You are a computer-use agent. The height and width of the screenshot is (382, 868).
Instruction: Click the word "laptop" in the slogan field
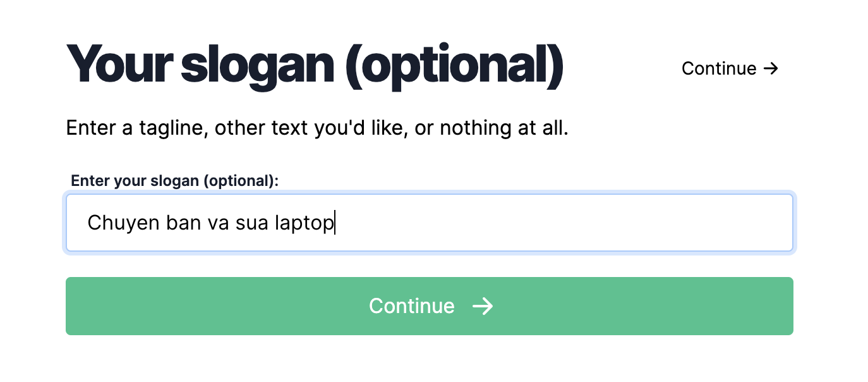coord(304,223)
